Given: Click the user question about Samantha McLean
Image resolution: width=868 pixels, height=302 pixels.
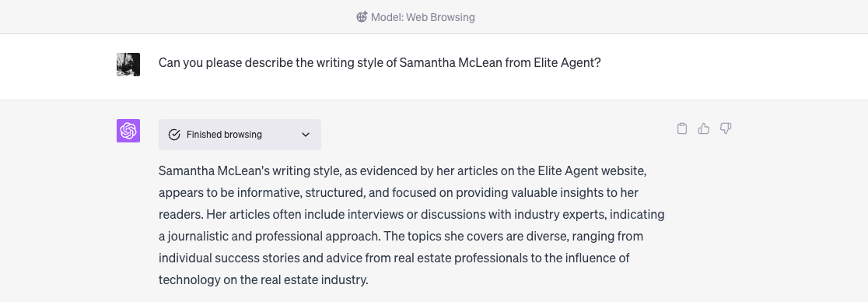Looking at the screenshot, I should click(x=380, y=62).
